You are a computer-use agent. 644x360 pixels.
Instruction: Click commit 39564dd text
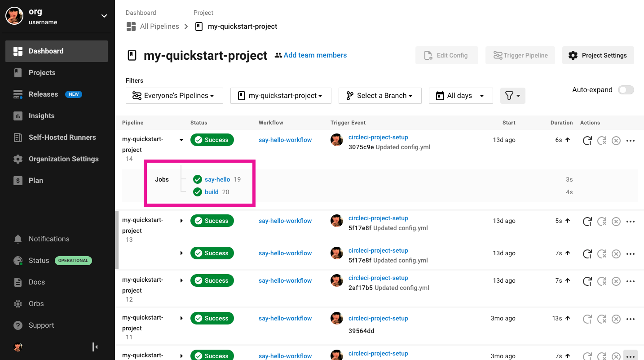(362, 331)
